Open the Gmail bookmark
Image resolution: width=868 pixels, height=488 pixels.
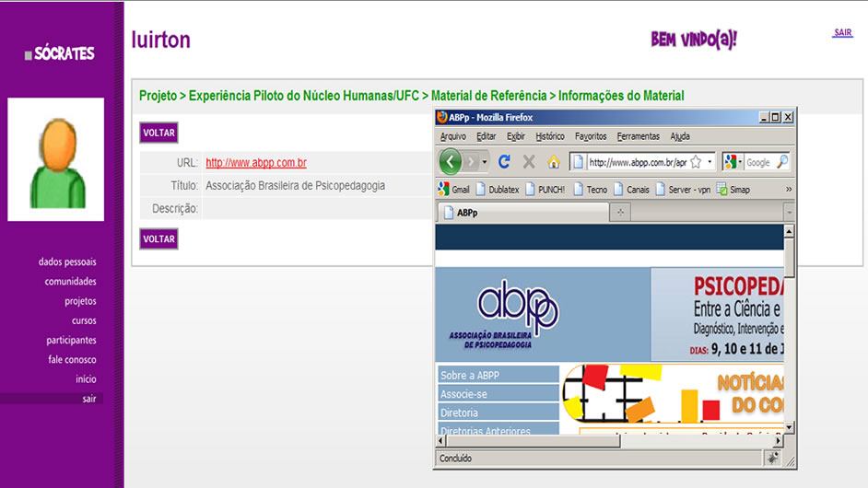tap(453, 190)
